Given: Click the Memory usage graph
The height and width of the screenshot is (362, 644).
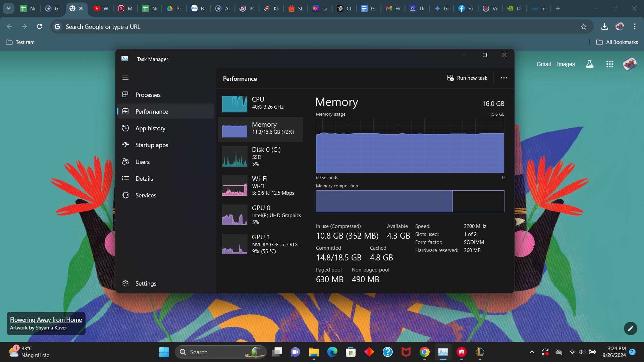Looking at the screenshot, I should 410,145.
